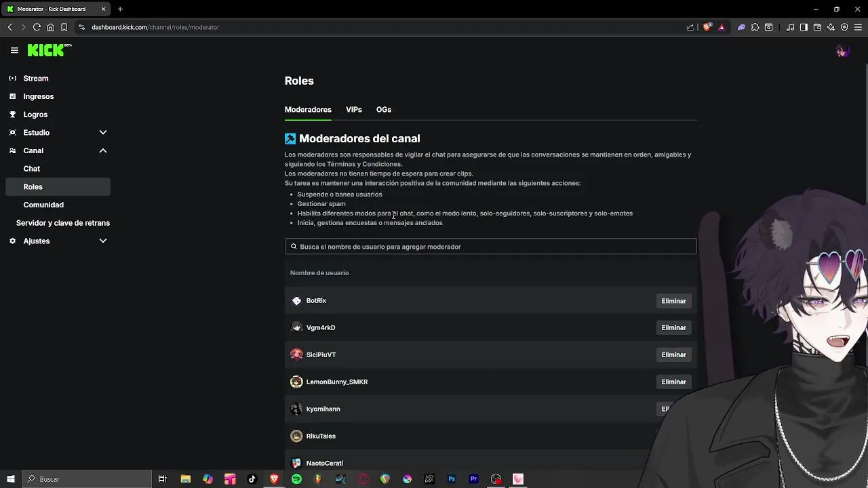The height and width of the screenshot is (488, 868).
Task: Click the Estudio camera icon in sidebar
Action: [12, 132]
